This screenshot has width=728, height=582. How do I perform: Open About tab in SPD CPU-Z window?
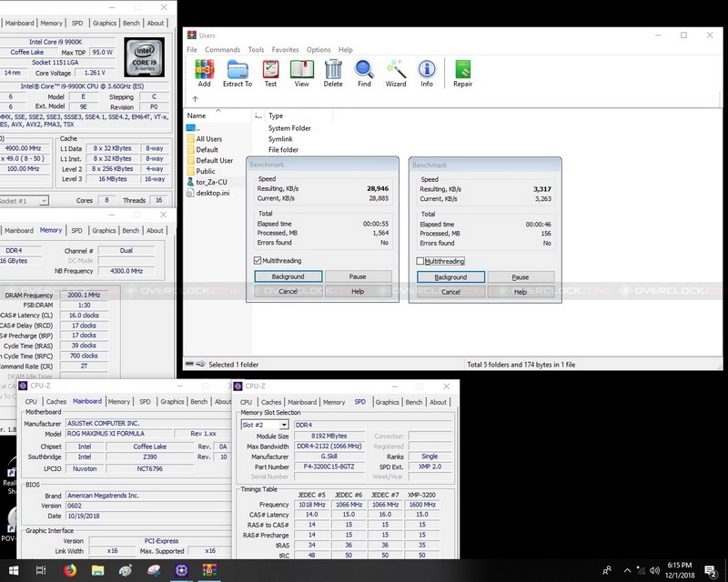[438, 402]
